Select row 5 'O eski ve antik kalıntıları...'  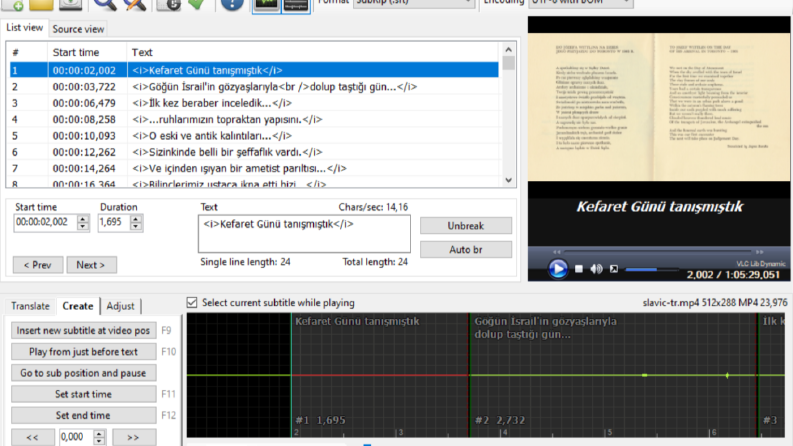click(254, 136)
